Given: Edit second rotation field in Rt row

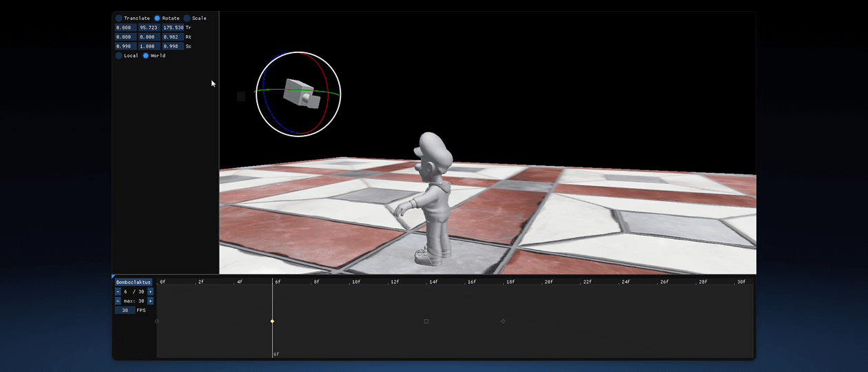Looking at the screenshot, I should pyautogui.click(x=149, y=37).
